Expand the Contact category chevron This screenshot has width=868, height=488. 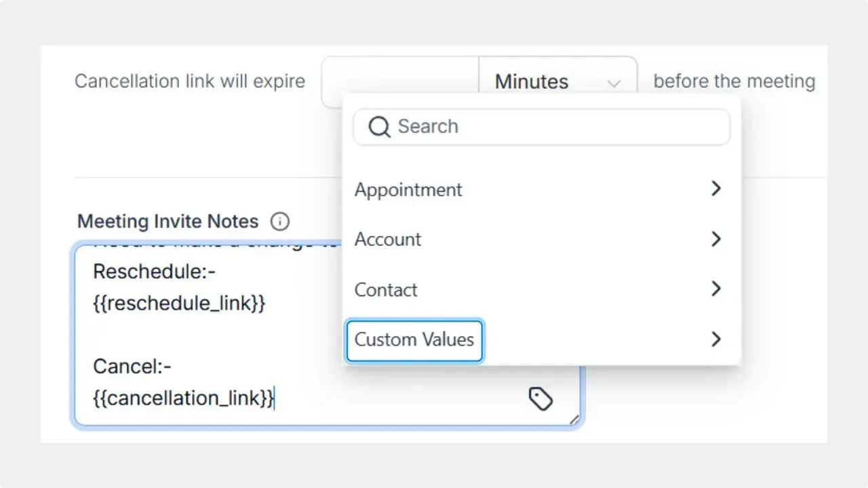pyautogui.click(x=715, y=289)
